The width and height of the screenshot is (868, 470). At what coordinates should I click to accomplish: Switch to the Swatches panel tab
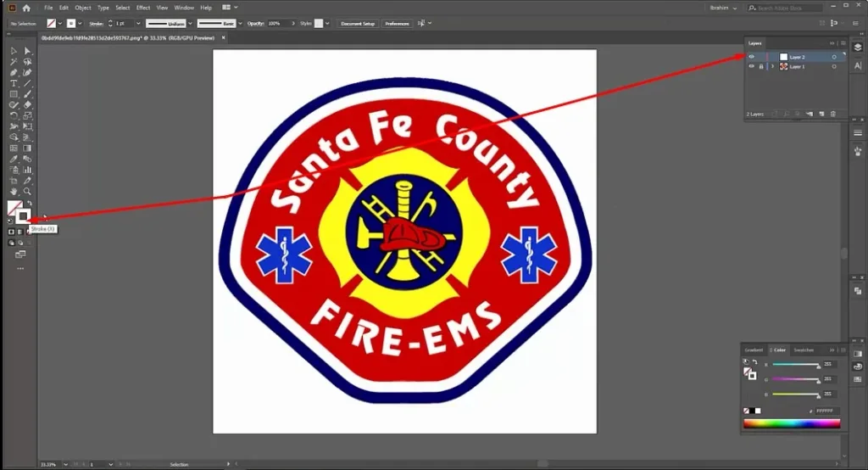tap(804, 350)
